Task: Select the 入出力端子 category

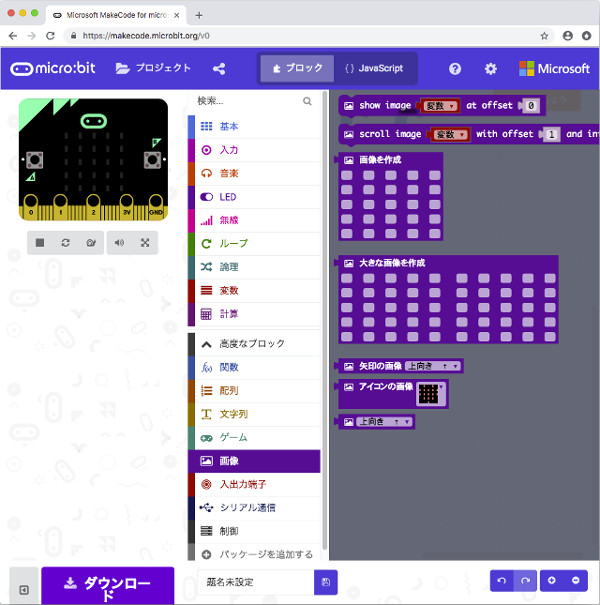Action: click(254, 484)
